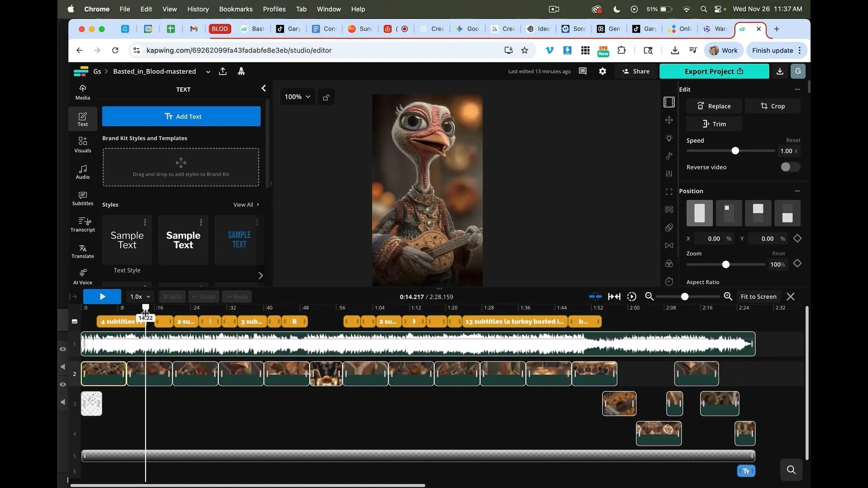Click the download icon beside Export Project
The height and width of the screenshot is (488, 868).
coord(780,71)
